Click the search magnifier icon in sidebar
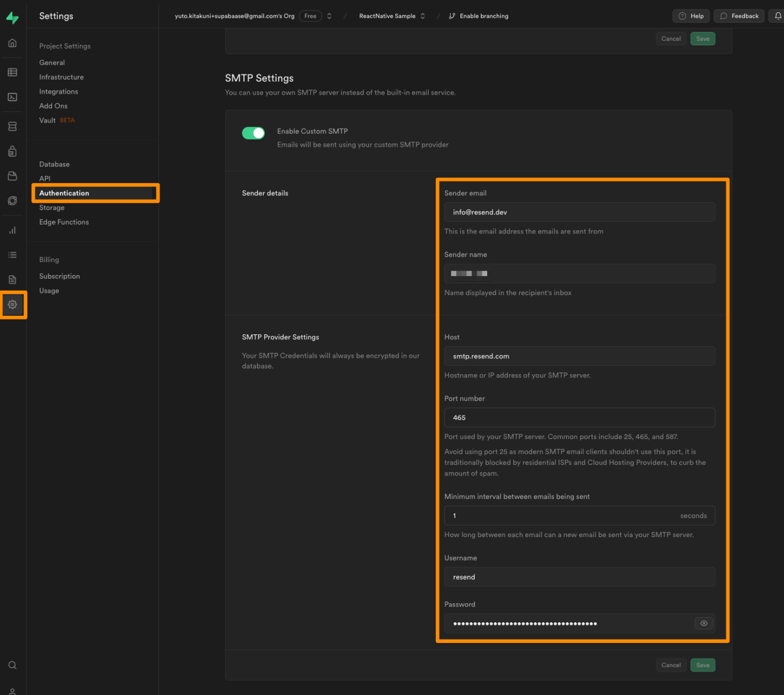The image size is (784, 695). pos(12,665)
